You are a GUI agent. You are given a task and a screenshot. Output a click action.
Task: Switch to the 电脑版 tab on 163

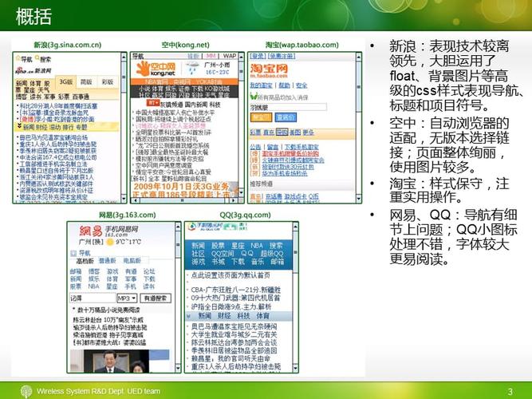tap(132, 261)
